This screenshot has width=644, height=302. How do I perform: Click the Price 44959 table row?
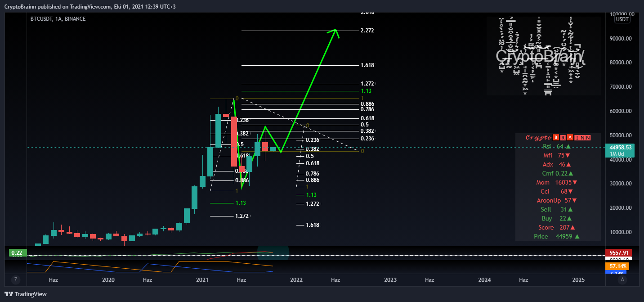click(x=558, y=236)
